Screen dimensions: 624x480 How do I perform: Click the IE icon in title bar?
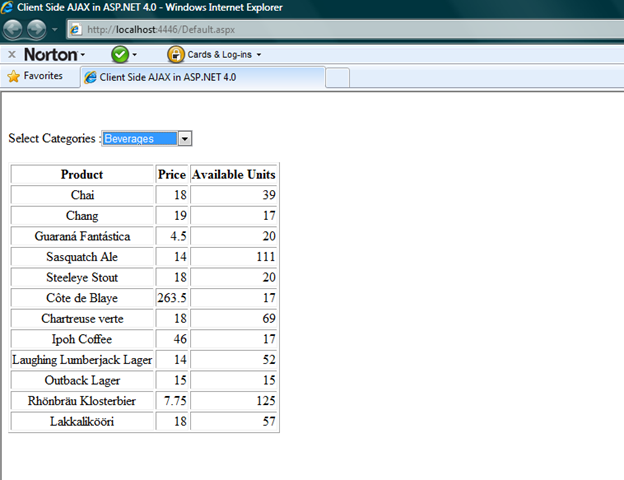tap(7, 7)
